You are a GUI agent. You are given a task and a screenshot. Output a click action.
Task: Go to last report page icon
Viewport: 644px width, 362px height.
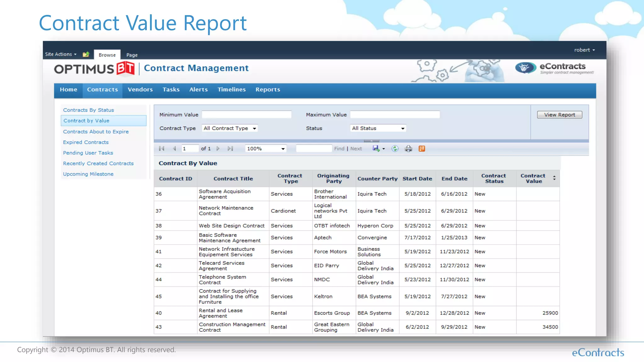230,149
